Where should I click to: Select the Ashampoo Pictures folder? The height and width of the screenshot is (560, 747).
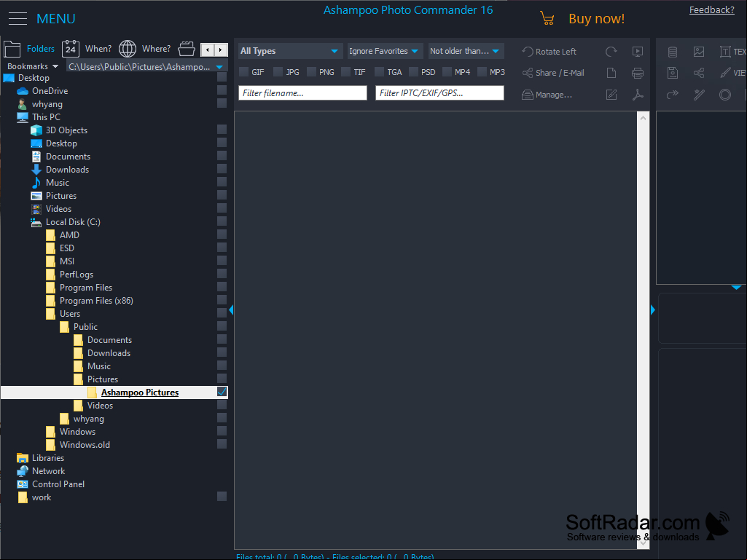pos(140,393)
